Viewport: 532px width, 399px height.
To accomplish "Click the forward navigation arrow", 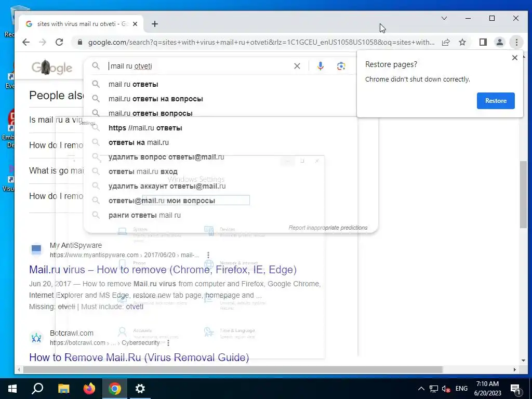I will (x=43, y=42).
